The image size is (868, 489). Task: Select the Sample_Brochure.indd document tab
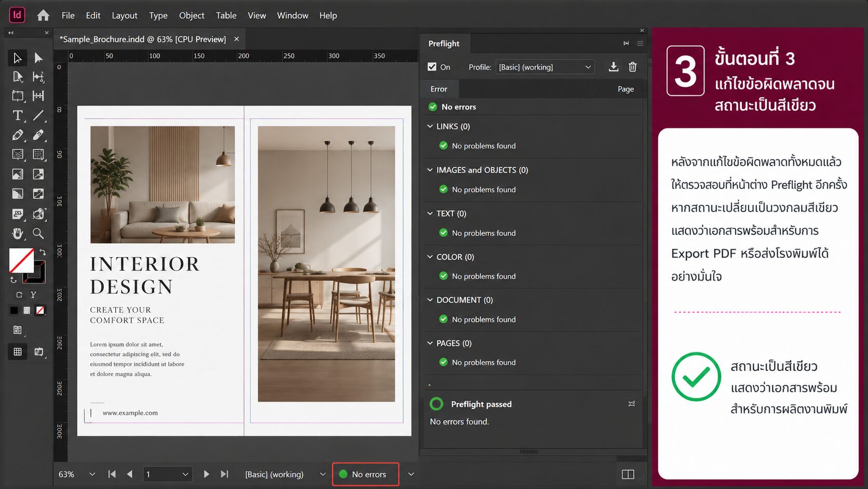pyautogui.click(x=143, y=39)
